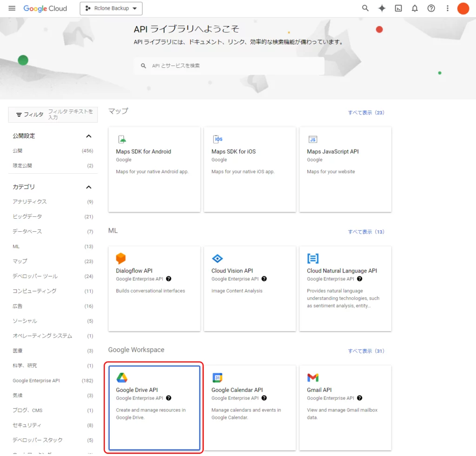The image size is (476, 456).
Task: Filter by 限定公開 (2)
Action: [x=53, y=165]
